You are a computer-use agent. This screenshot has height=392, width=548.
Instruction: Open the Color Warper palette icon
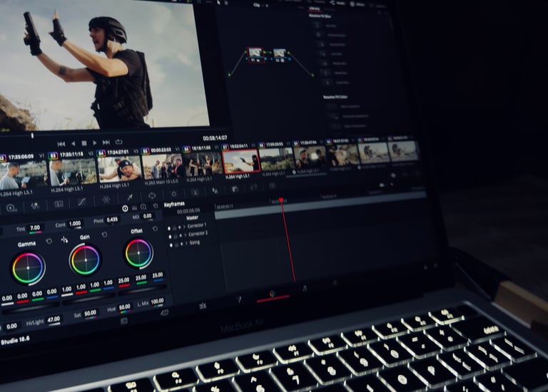click(106, 200)
